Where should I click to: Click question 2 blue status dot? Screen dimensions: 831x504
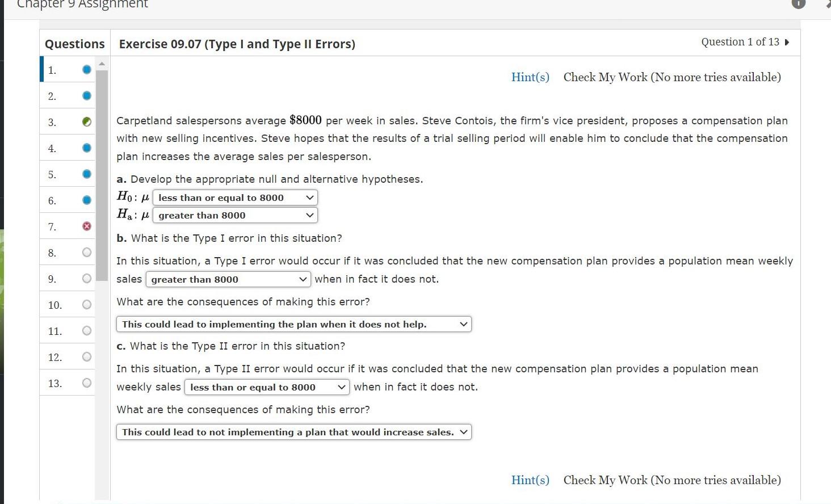[87, 96]
